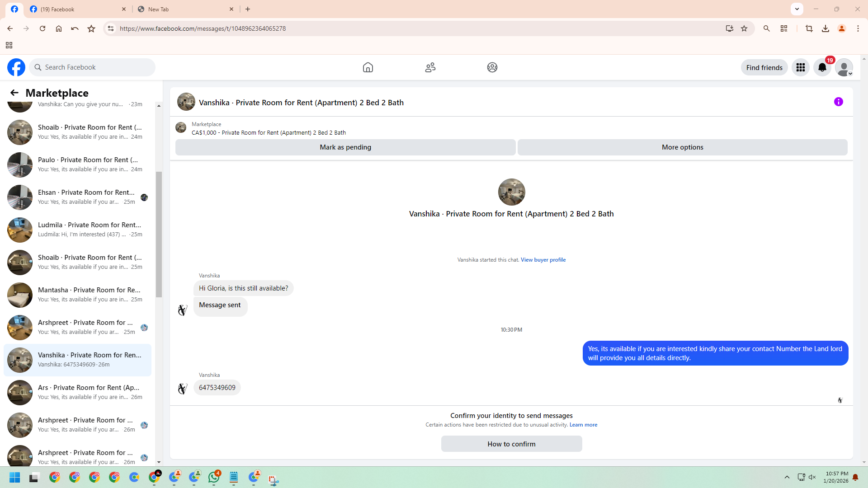
Task: Open the Windows Start menu
Action: [14, 477]
